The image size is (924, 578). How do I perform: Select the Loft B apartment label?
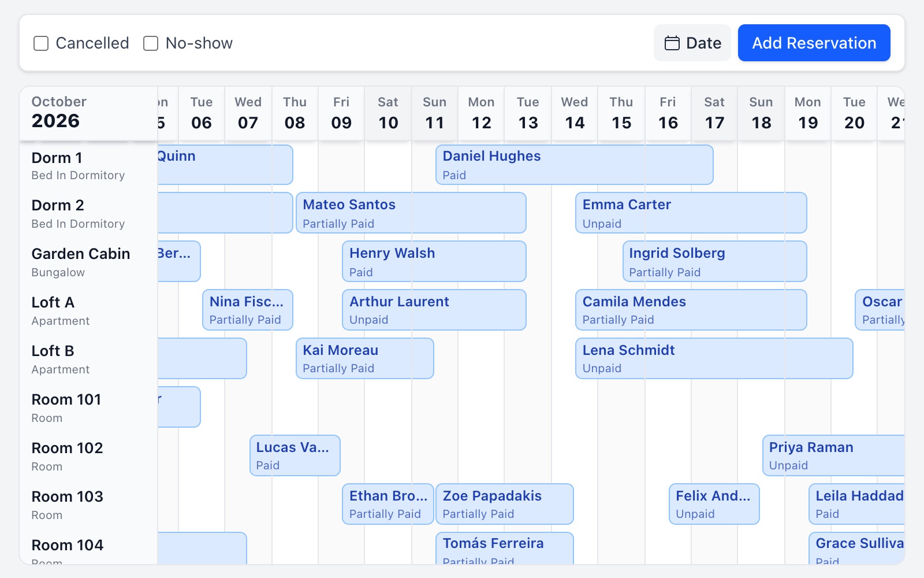88,360
